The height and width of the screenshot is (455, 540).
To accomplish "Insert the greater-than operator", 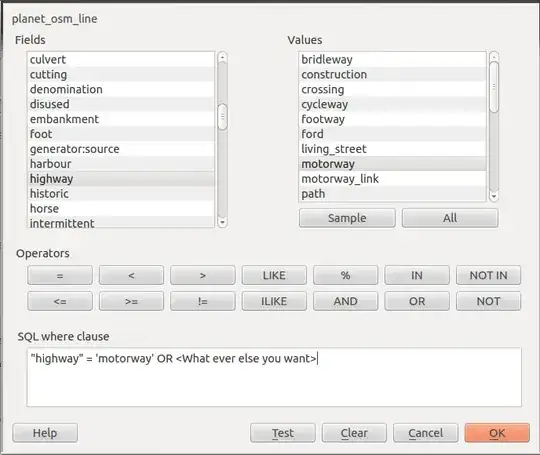I will pos(203,275).
